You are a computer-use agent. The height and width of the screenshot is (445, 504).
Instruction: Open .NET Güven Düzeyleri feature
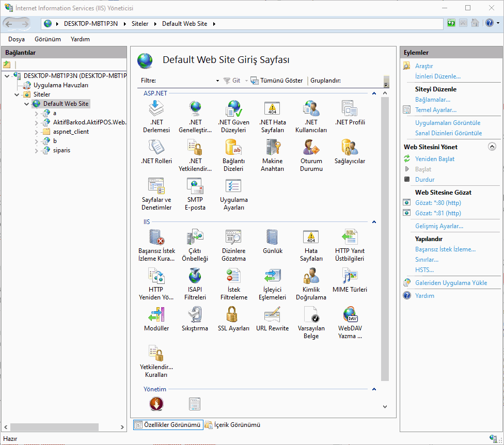(x=234, y=116)
